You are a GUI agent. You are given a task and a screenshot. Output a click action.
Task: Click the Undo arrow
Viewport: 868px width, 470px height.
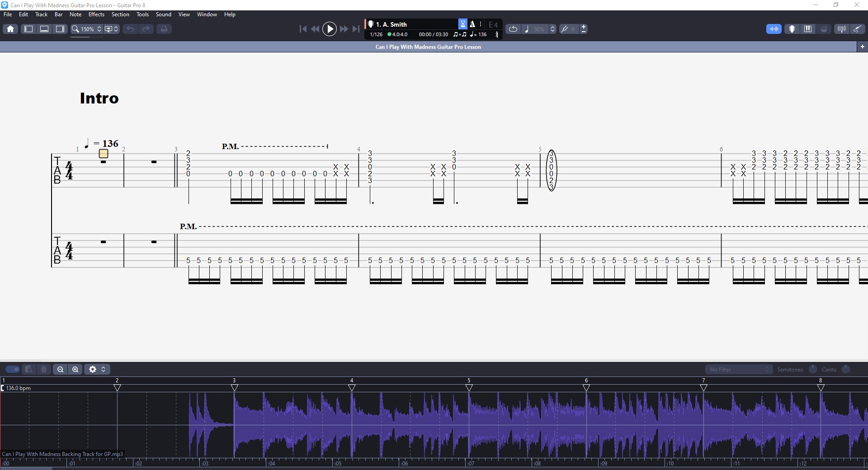[x=130, y=29]
